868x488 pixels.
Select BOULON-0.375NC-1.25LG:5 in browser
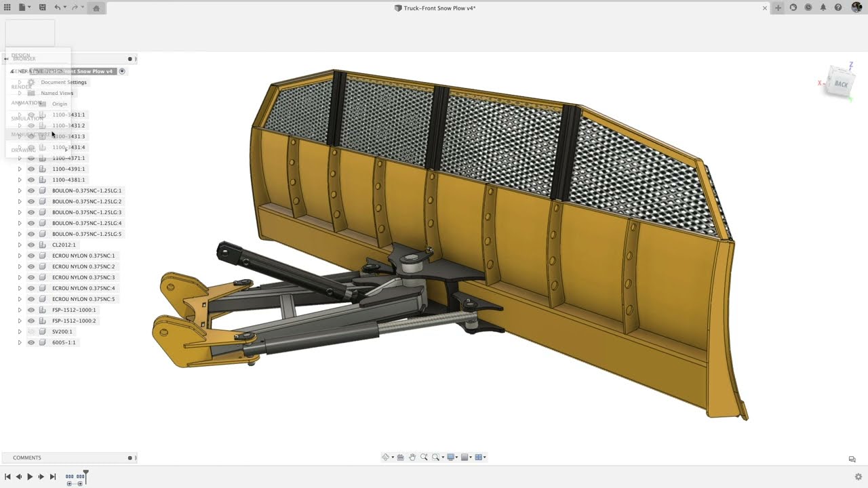coord(87,234)
